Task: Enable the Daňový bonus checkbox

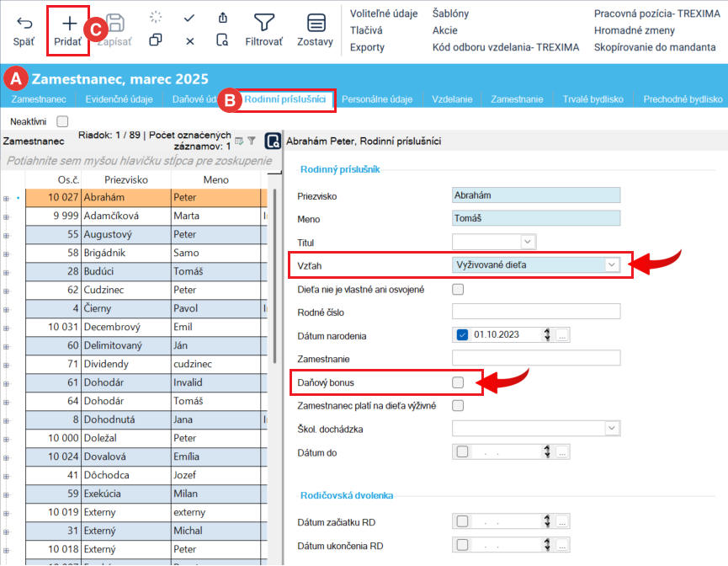Action: [x=458, y=382]
